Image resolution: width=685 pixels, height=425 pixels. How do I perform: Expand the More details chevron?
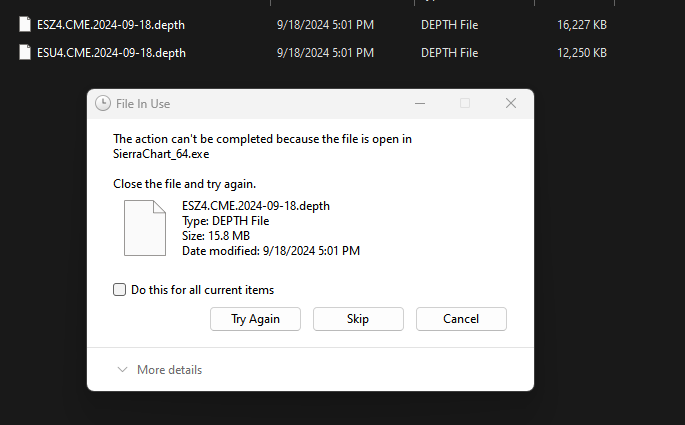tap(122, 370)
